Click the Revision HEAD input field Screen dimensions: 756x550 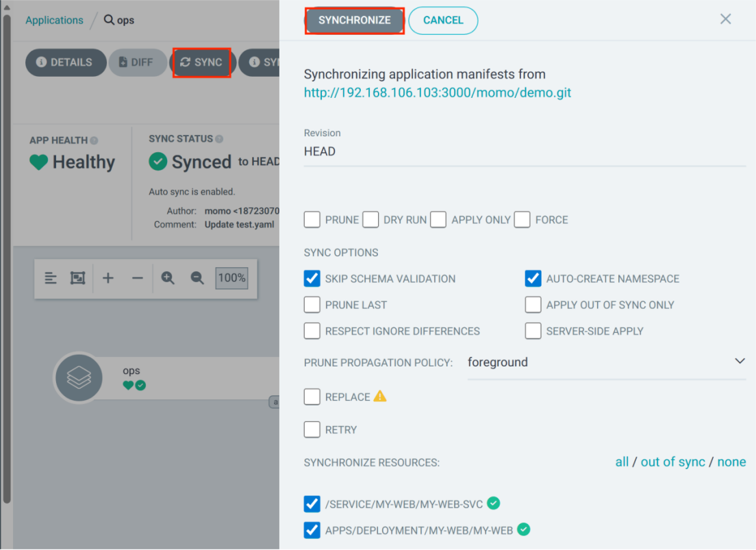pyautogui.click(x=525, y=151)
